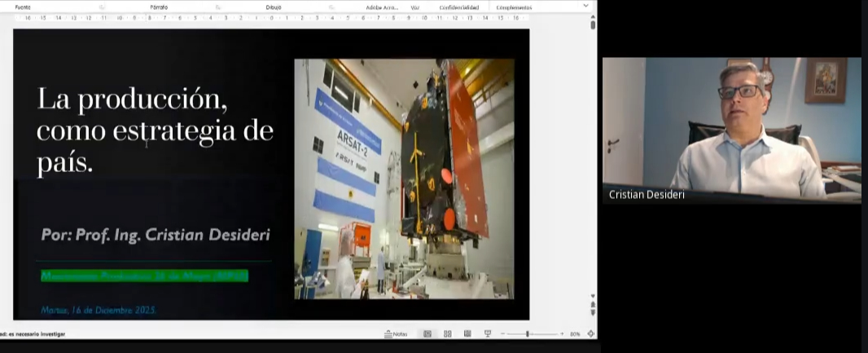Screen dimensions: 868x353
Task: Expand Dibujo group dialog launcher
Action: coord(331,7)
